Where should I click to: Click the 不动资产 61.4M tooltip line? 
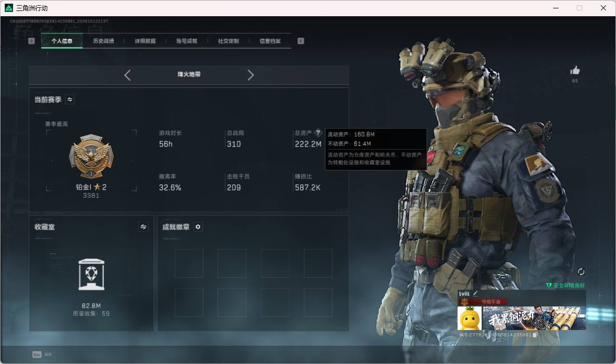point(349,144)
